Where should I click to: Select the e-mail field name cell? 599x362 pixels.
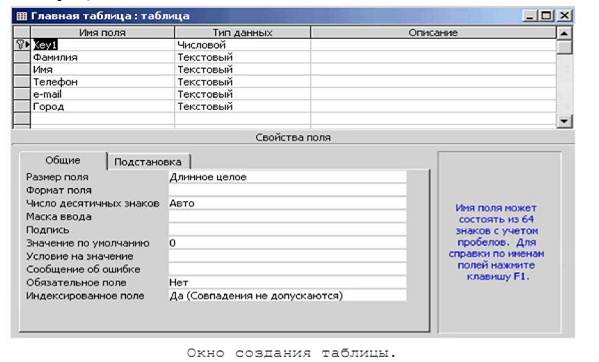(102, 94)
